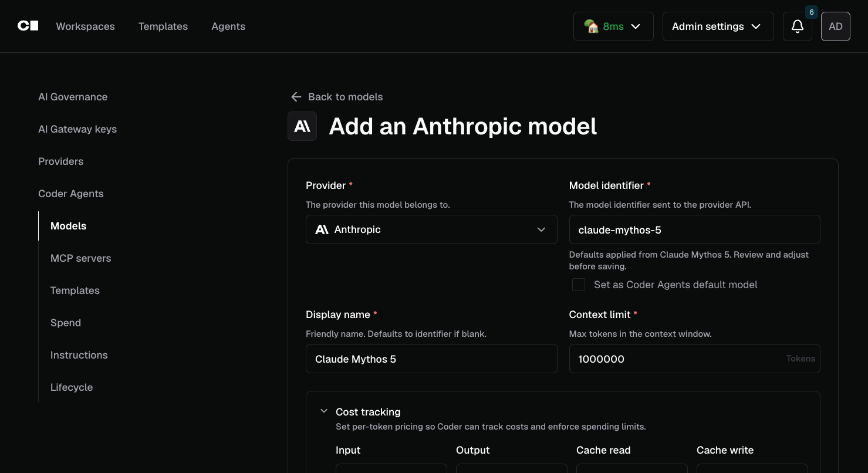Go to the Workspaces tab
Image resolution: width=868 pixels, height=473 pixels.
pyautogui.click(x=85, y=26)
